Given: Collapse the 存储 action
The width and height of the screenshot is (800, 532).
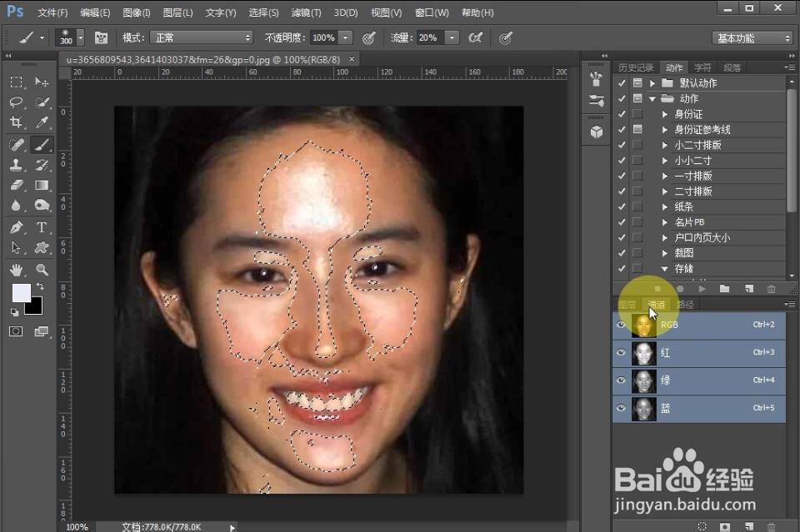Looking at the screenshot, I should point(665,269).
